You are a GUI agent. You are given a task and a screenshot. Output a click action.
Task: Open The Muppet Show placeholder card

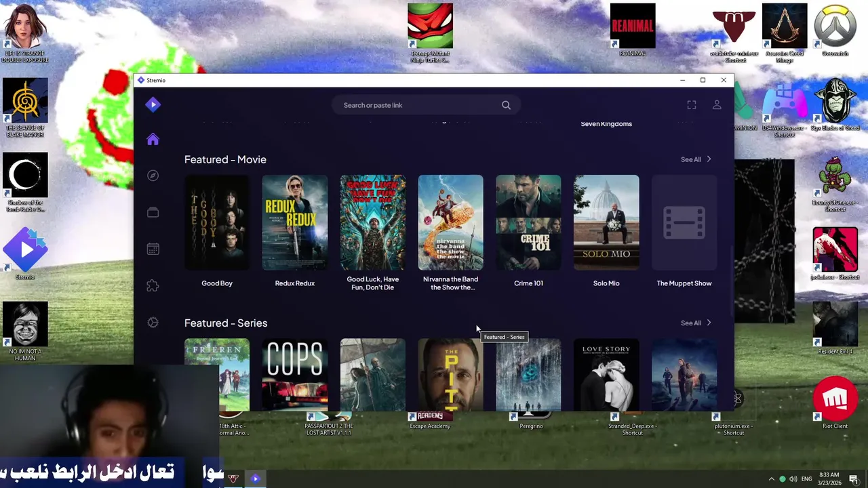tap(684, 222)
